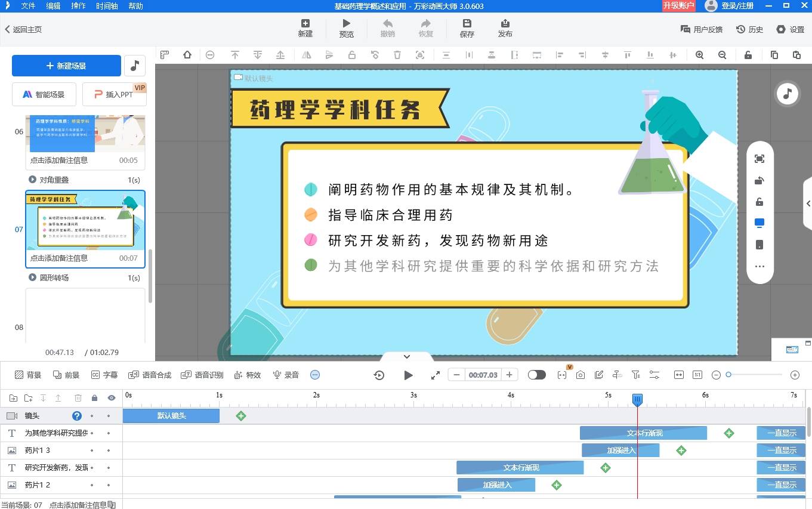Click the timeline zoom slider handle

pos(728,375)
